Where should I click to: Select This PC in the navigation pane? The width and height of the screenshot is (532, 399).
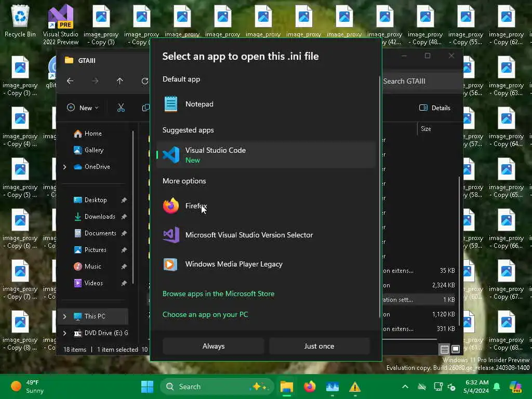95,316
